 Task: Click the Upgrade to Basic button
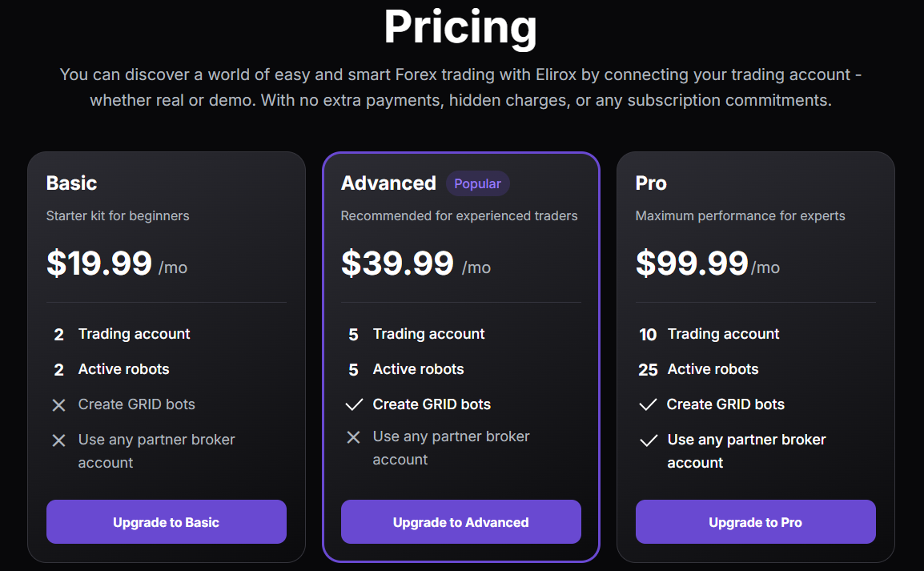pos(166,522)
